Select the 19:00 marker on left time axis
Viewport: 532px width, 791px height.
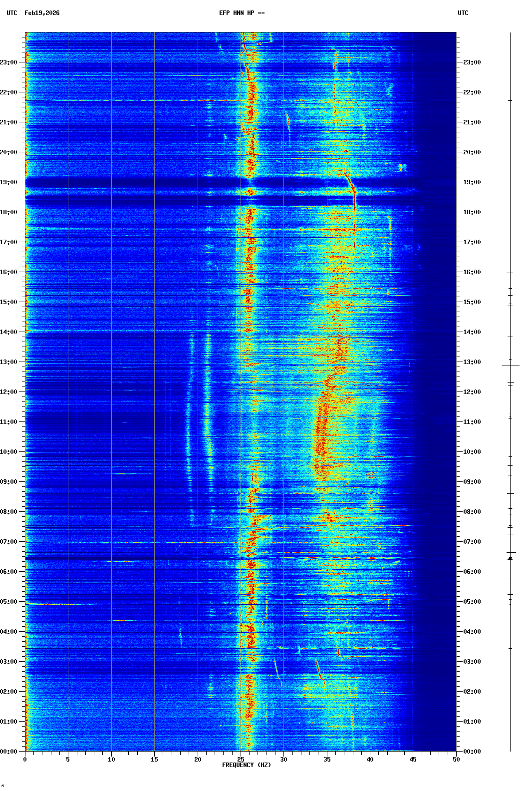click(x=9, y=182)
